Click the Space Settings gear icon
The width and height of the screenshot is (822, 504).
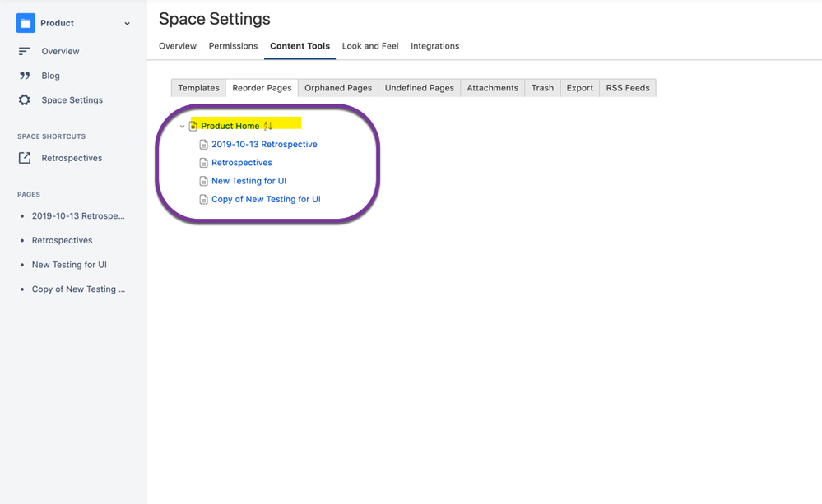[x=24, y=99]
